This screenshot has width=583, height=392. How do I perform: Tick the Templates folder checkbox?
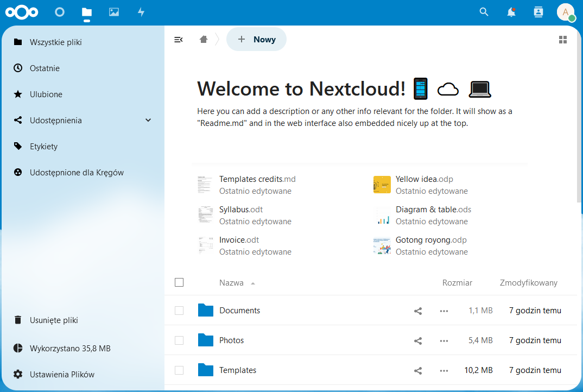coord(179,370)
